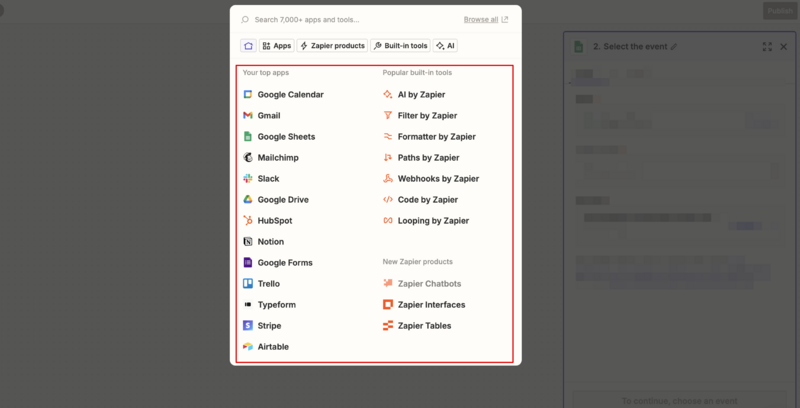Click the Formatter by Zapier icon

coord(388,136)
